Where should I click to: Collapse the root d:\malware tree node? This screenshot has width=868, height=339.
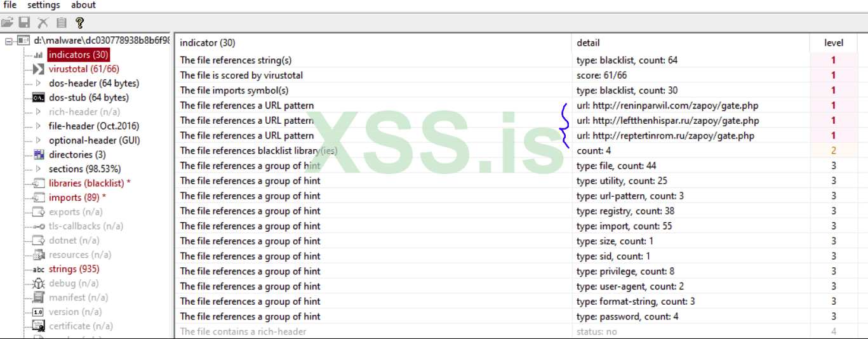pyautogui.click(x=9, y=41)
